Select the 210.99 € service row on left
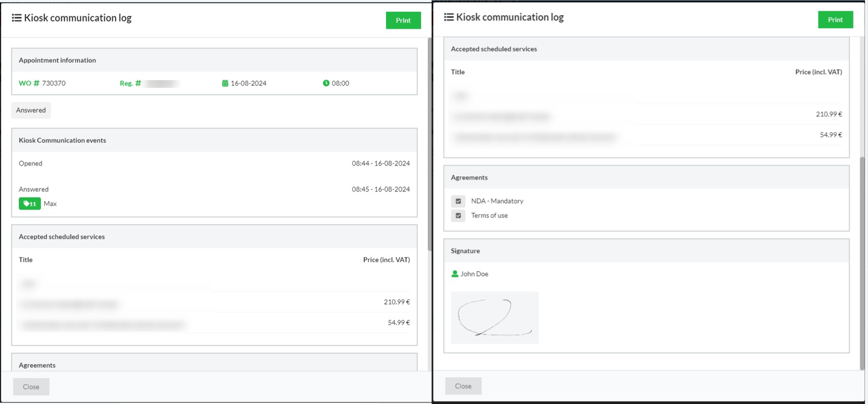This screenshot has height=404, width=868. 214,302
